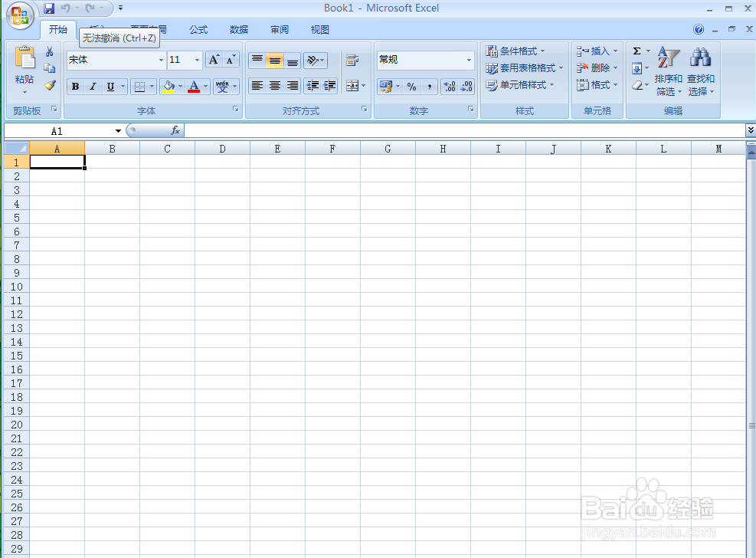The height and width of the screenshot is (558, 756).
Task: Decrease indent in alignment group
Action: pos(313,86)
